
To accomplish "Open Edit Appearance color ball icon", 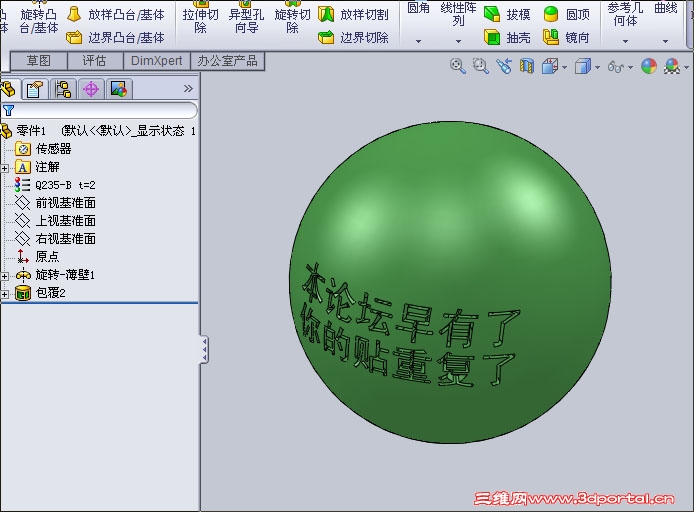I will [x=649, y=66].
